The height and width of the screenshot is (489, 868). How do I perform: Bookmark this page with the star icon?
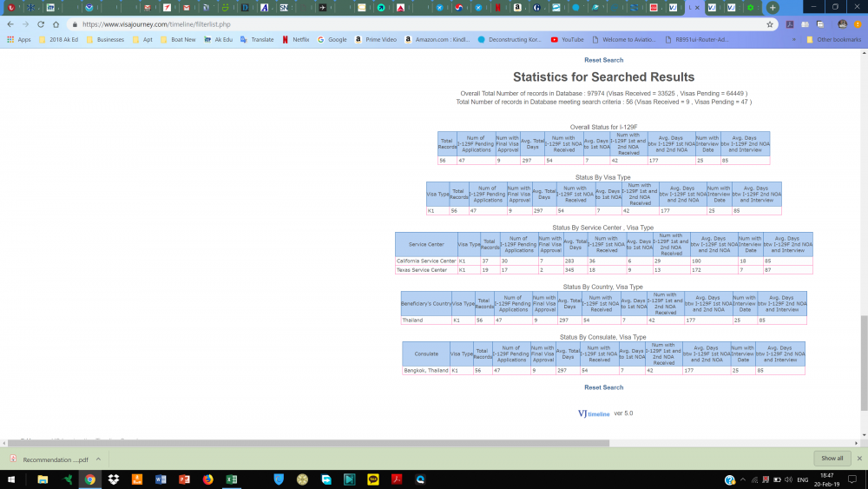click(x=770, y=24)
